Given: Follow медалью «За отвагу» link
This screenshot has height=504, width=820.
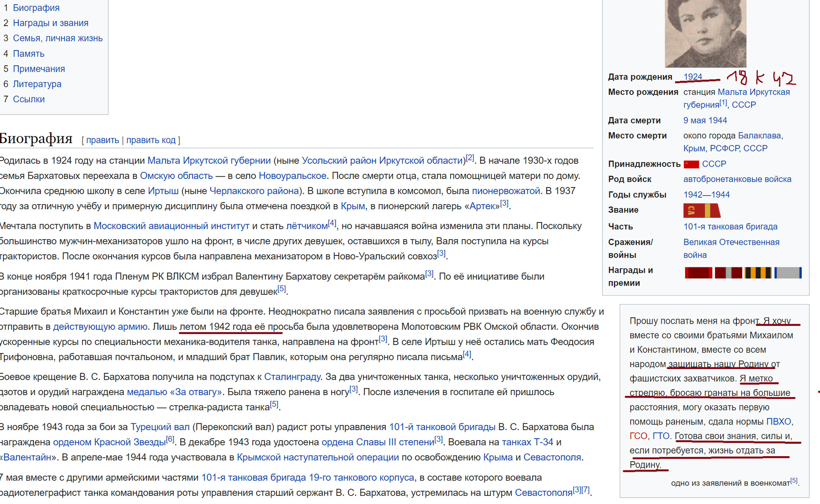Looking at the screenshot, I should tap(174, 392).
